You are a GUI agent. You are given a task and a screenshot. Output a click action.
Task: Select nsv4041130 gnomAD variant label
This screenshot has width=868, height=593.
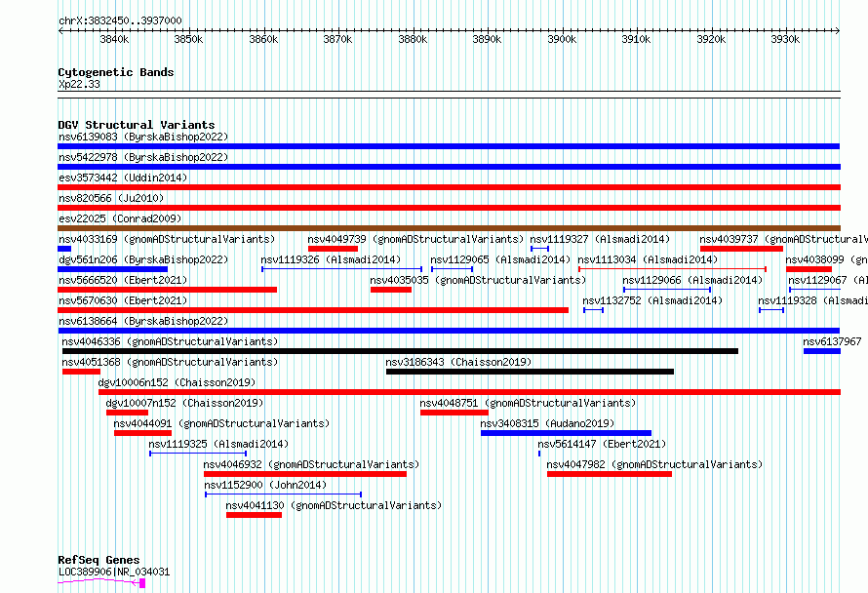click(x=334, y=505)
